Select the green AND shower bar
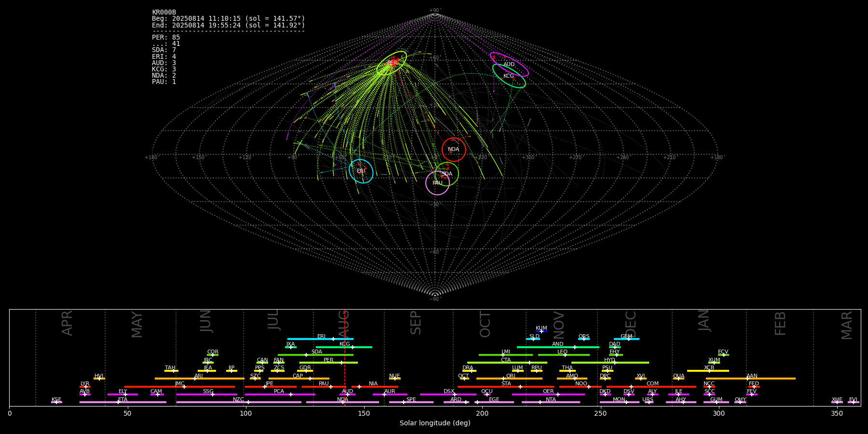 click(558, 347)
